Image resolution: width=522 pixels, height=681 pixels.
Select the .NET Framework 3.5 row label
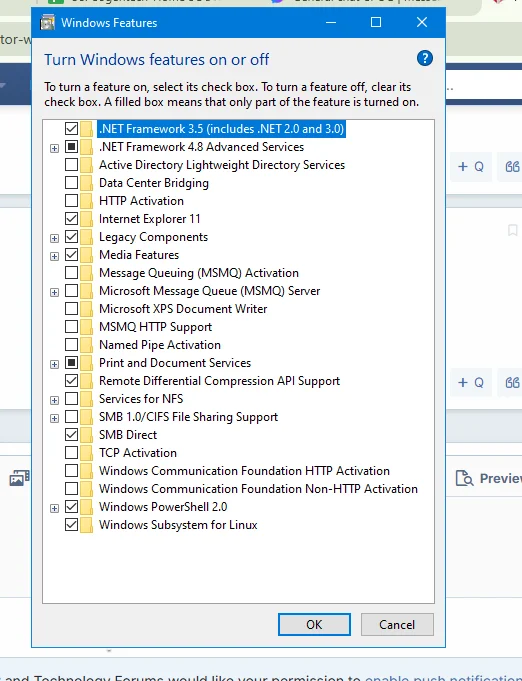point(221,129)
